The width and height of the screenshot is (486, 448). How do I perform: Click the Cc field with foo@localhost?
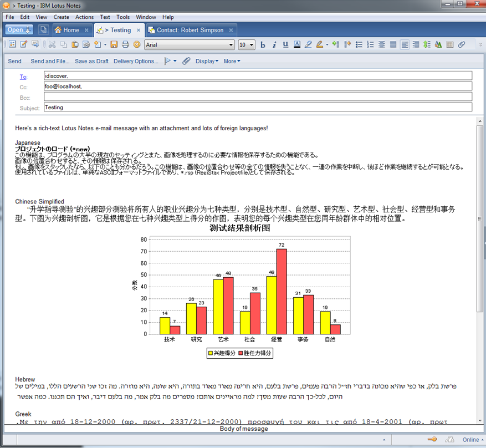point(258,86)
